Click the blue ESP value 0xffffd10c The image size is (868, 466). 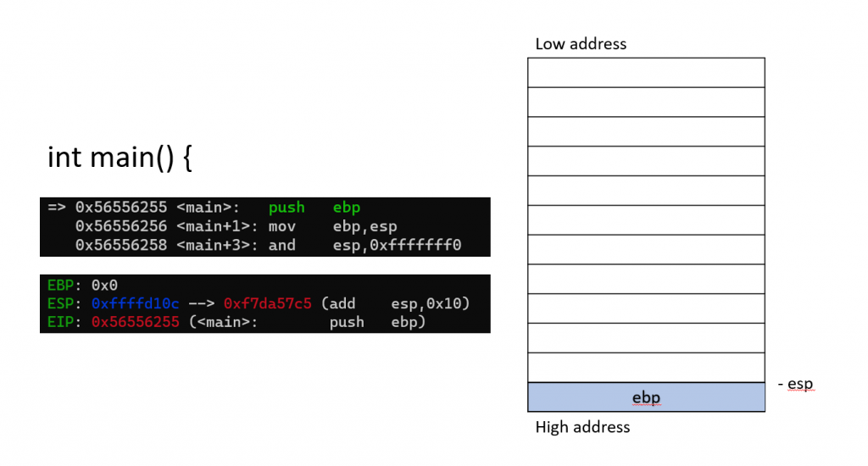[x=135, y=303]
